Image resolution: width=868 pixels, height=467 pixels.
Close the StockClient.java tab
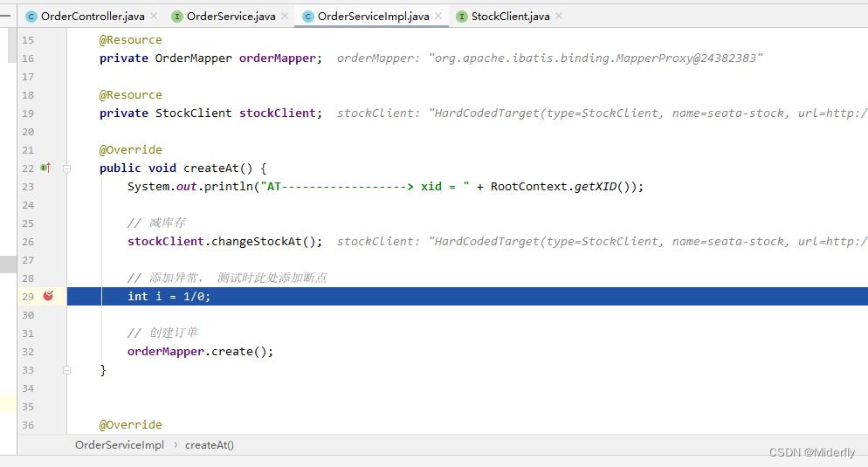point(559,16)
